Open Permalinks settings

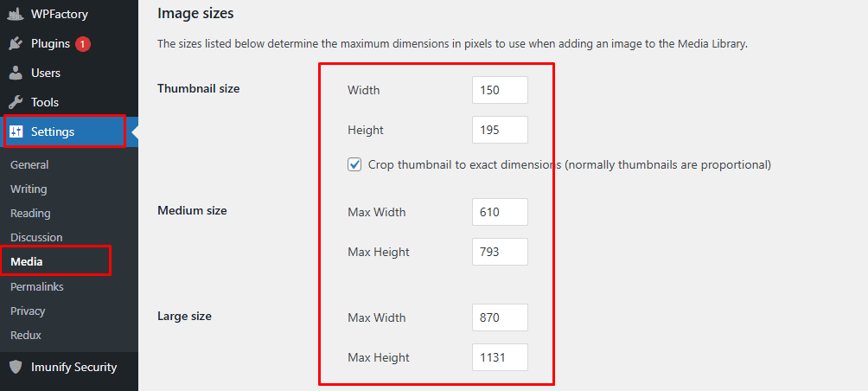37,287
